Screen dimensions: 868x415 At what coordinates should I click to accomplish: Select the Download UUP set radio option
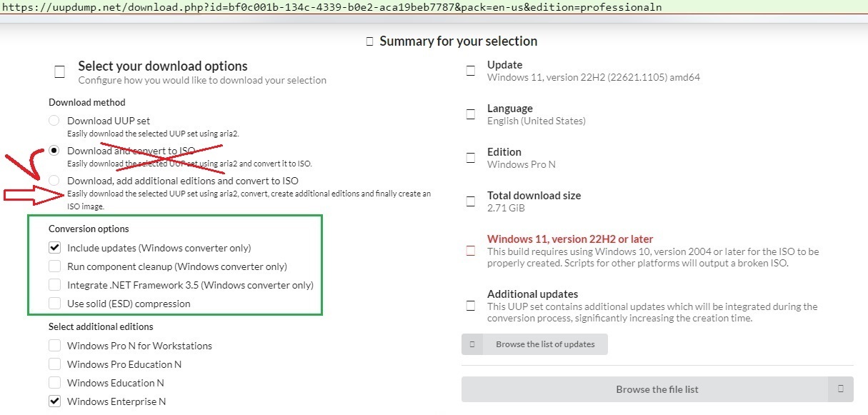(54, 121)
